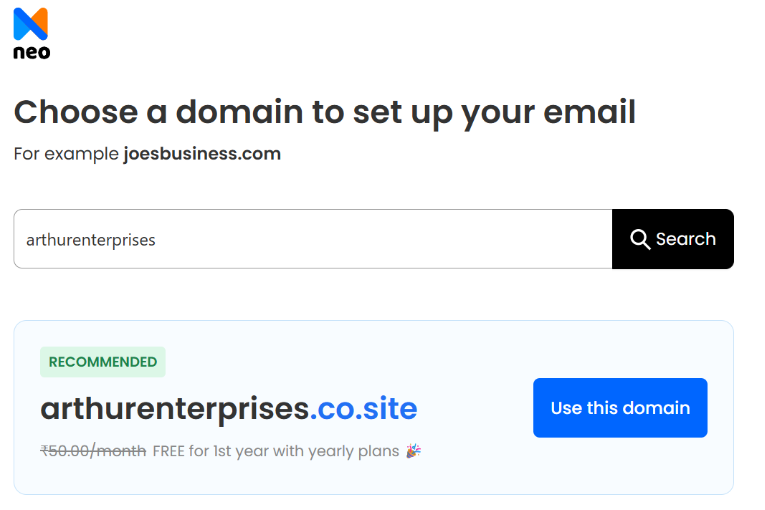Click the party popper emoji
The width and height of the screenshot is (765, 510).
tap(413, 451)
